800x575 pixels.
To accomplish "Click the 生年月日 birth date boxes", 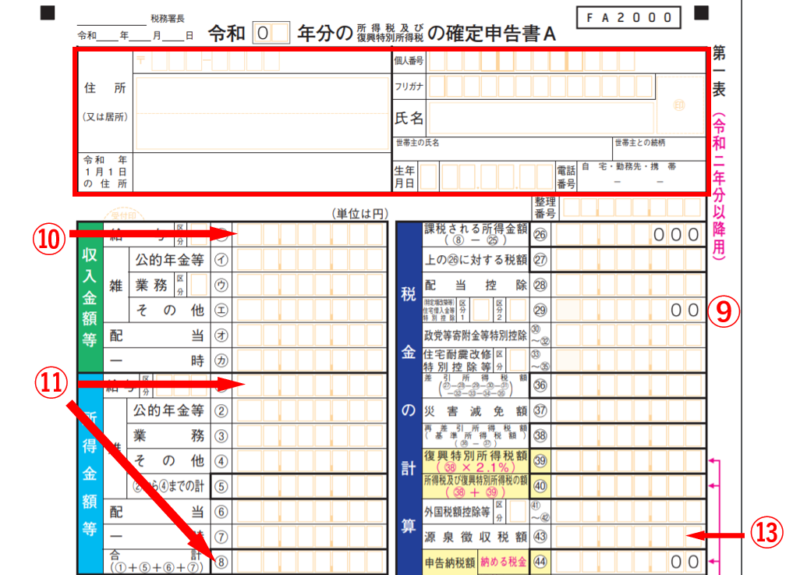I will (485, 178).
